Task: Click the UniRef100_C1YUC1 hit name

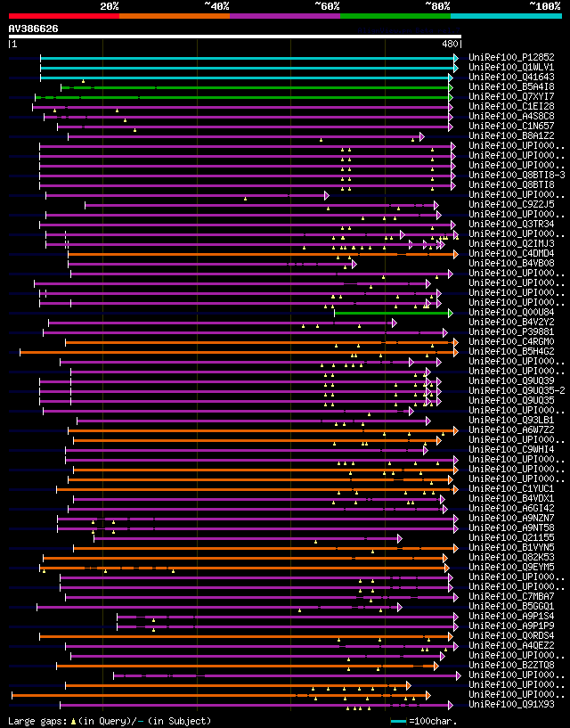Action: 511,489
